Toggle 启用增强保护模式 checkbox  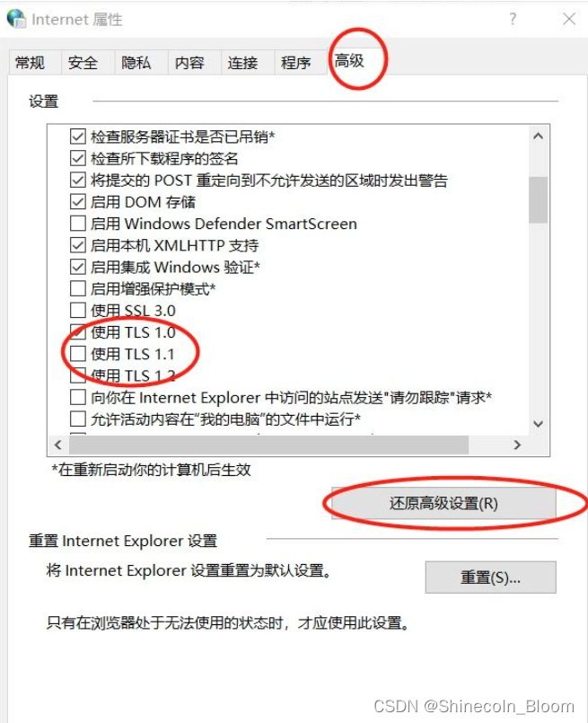tap(78, 288)
